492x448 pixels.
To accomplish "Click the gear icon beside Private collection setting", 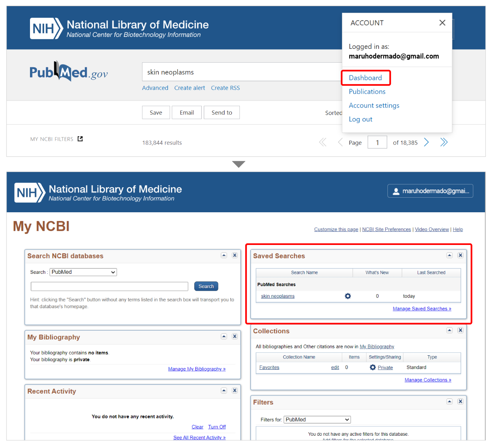I will tap(372, 367).
